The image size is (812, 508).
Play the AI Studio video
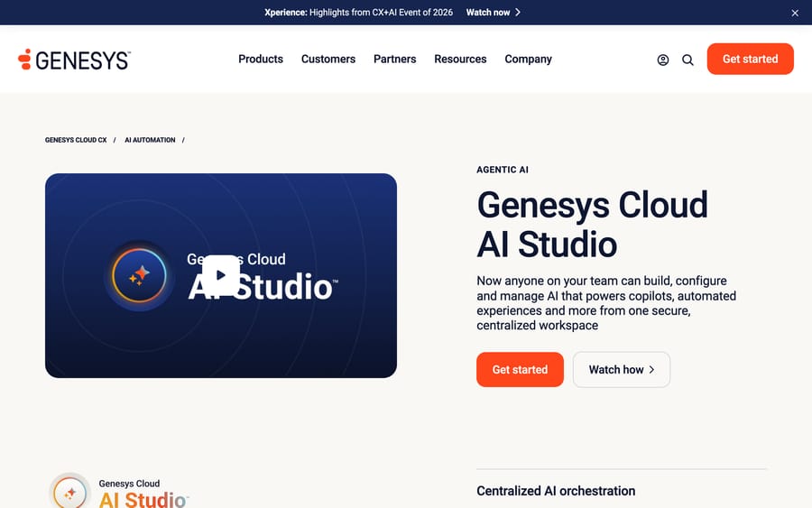(221, 275)
